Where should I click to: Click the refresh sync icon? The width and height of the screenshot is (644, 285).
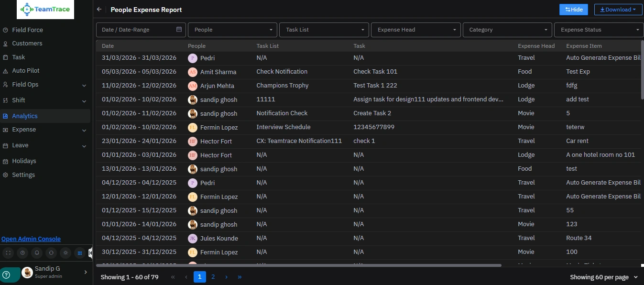(51, 252)
